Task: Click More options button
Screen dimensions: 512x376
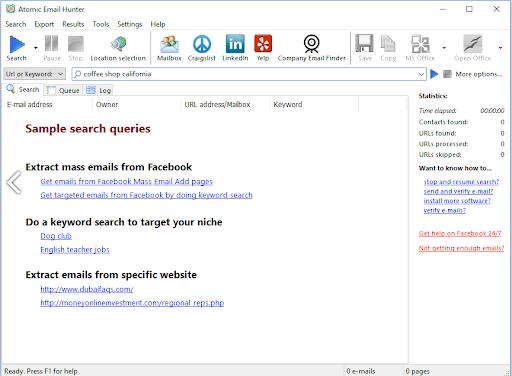Action: pyautogui.click(x=479, y=74)
